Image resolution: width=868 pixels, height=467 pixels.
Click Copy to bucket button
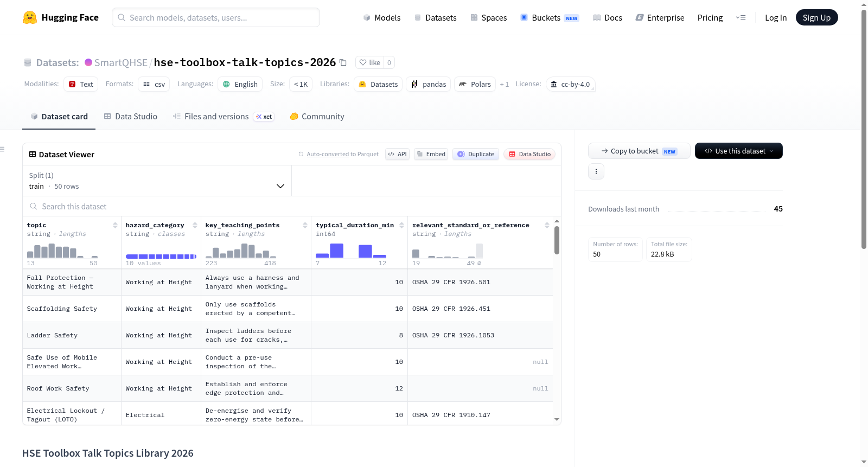tap(639, 151)
